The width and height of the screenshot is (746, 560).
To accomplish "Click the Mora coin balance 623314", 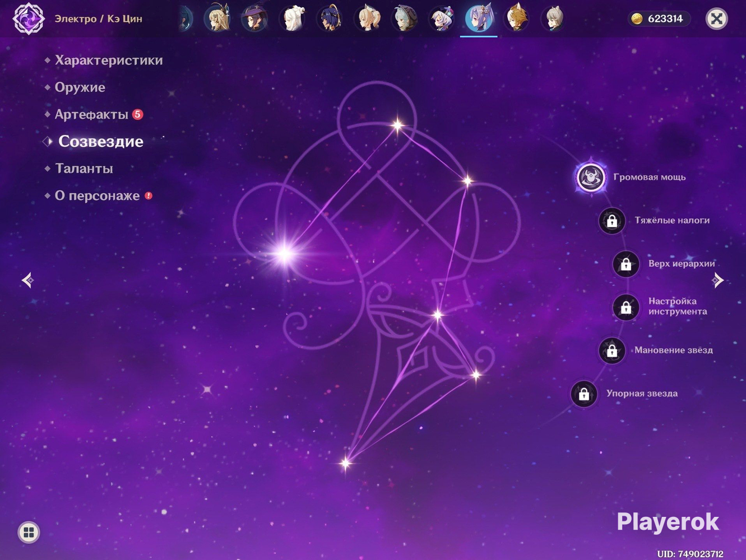I will coord(659,18).
